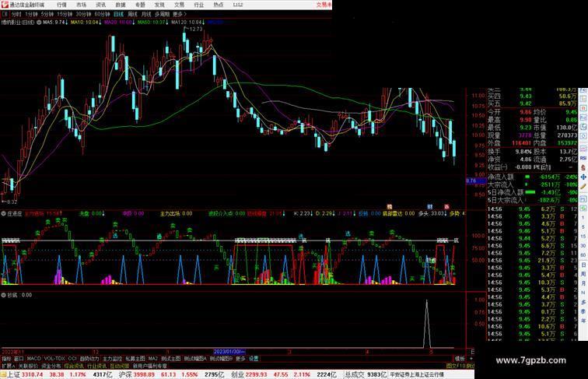
Task: Open the 行业资讯 tab
Action: point(96,366)
